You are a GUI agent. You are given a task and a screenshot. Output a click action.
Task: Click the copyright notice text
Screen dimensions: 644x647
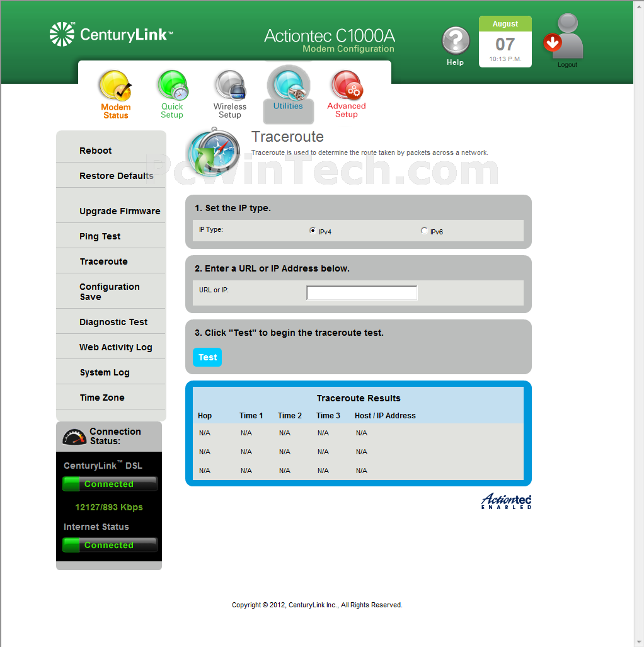[317, 605]
